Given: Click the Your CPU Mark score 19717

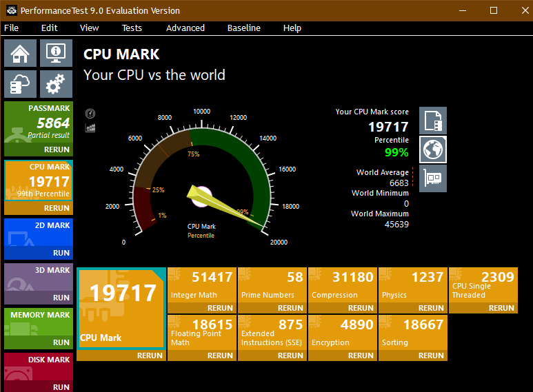Looking at the screenshot, I should pos(388,127).
